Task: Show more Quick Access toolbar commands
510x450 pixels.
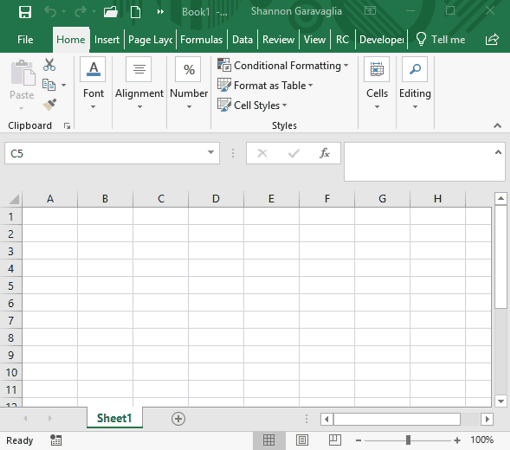Action: (x=160, y=12)
